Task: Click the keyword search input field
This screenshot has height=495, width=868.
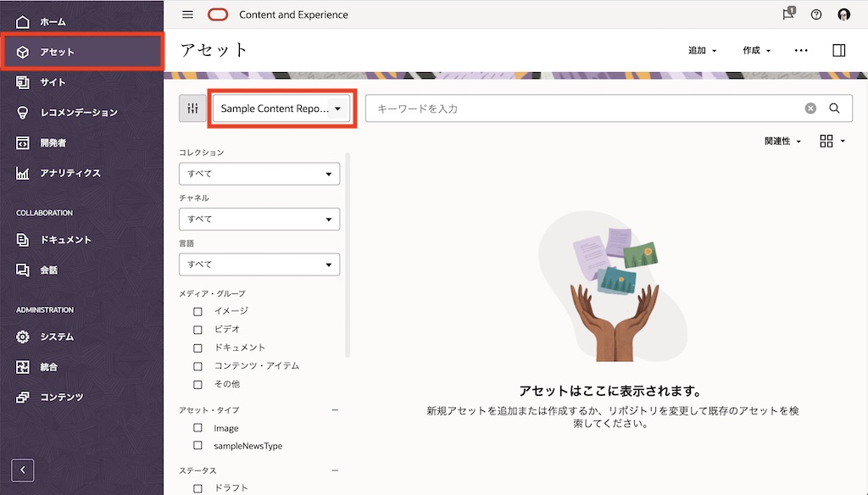Action: (585, 108)
